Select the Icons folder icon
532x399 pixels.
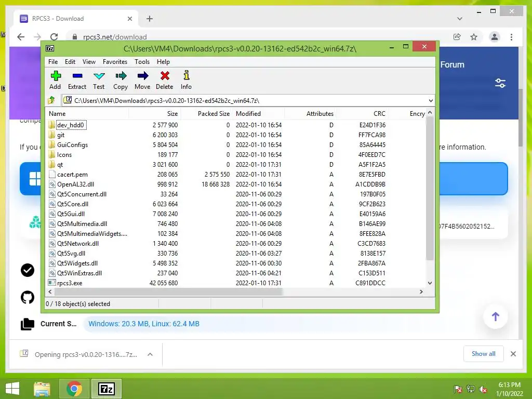[x=51, y=154]
